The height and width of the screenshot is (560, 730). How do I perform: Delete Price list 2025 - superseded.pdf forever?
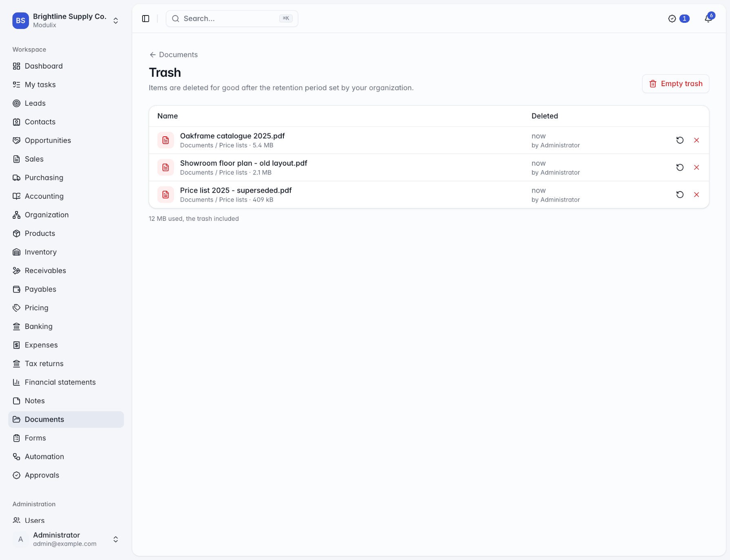coord(697,195)
